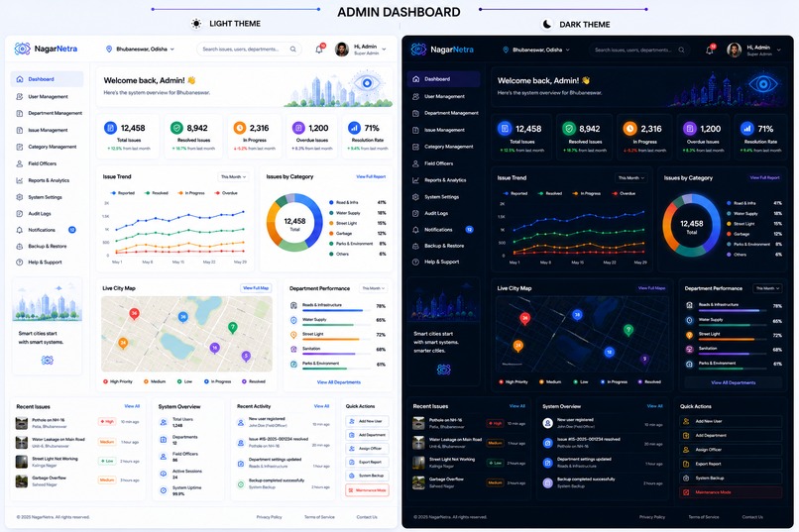Click Maintenance Mode quick action in light theme

[x=367, y=489]
